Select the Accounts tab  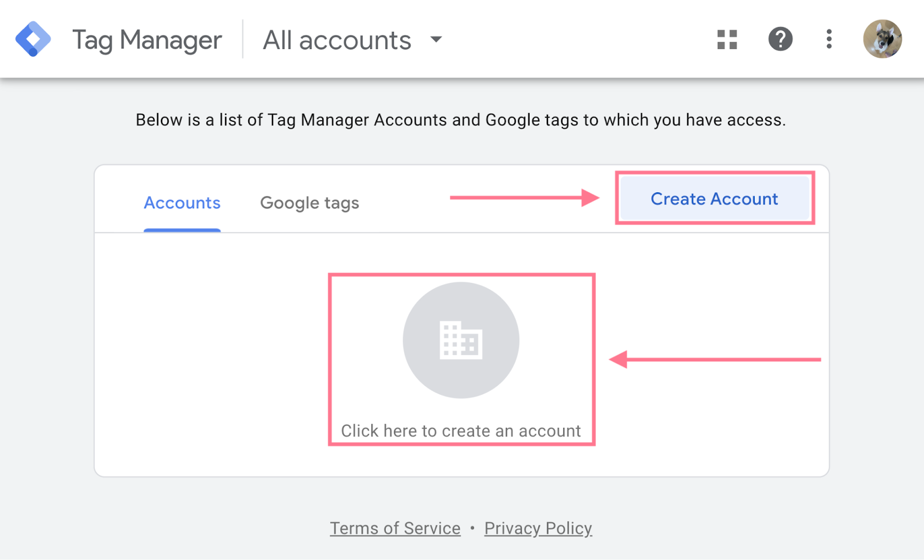(x=182, y=203)
